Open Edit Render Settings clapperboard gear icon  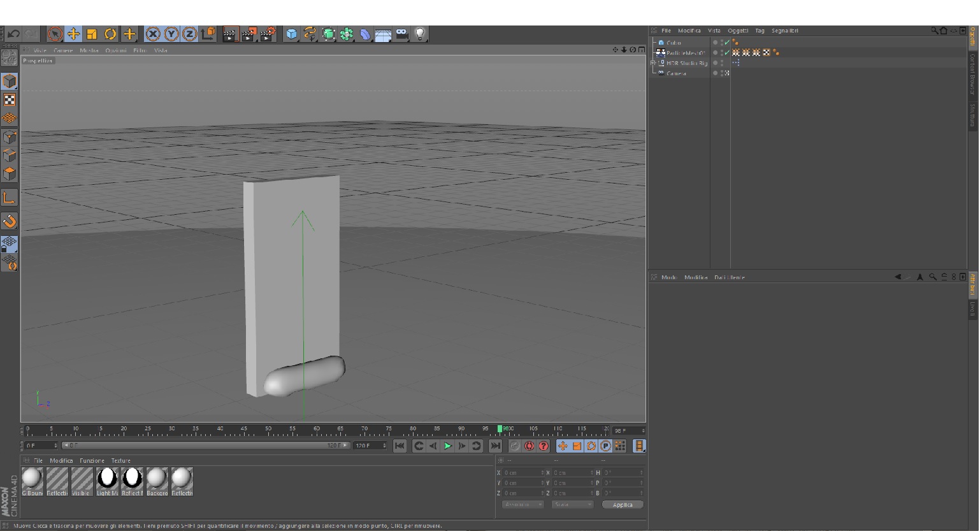pos(268,34)
